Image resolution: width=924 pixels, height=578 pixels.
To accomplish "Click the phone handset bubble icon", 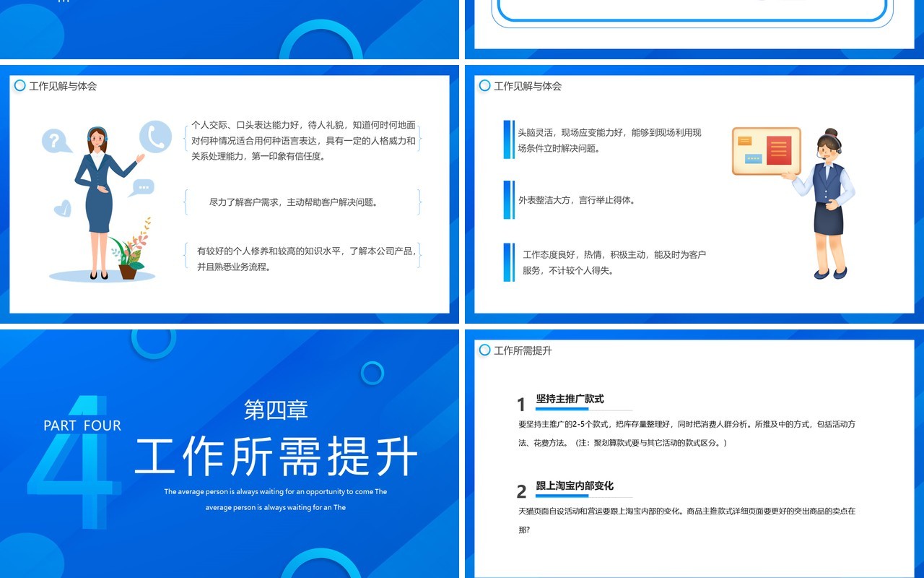I will click(155, 137).
